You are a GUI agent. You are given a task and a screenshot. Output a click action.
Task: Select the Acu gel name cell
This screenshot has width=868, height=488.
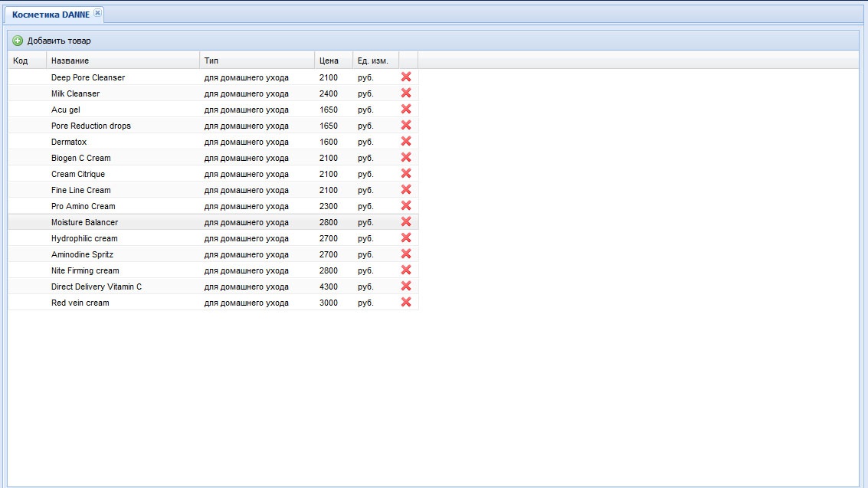click(x=123, y=110)
